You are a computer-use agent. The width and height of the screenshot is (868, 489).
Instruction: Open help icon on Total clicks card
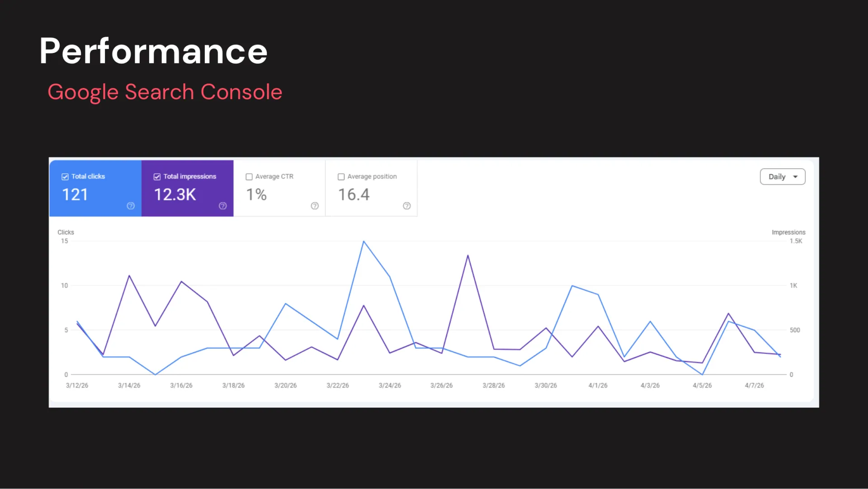click(131, 206)
